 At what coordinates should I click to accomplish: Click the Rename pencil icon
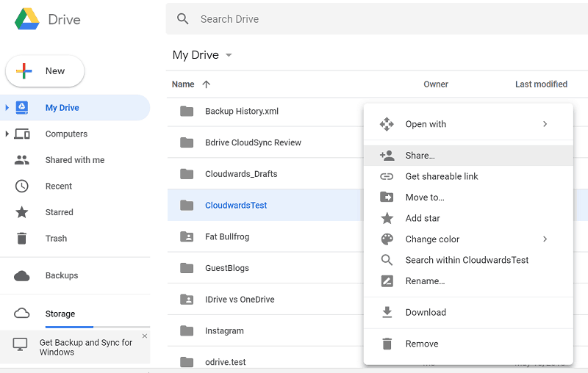387,281
